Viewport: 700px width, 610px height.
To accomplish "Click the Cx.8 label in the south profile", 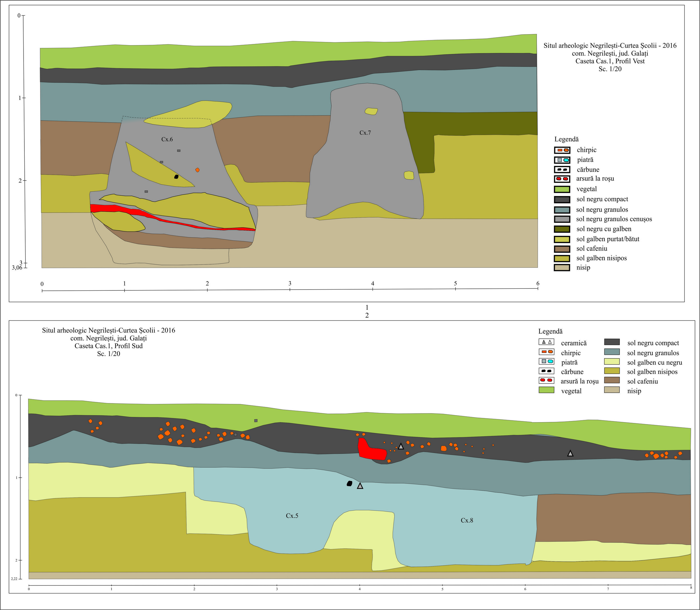I will pyautogui.click(x=466, y=520).
